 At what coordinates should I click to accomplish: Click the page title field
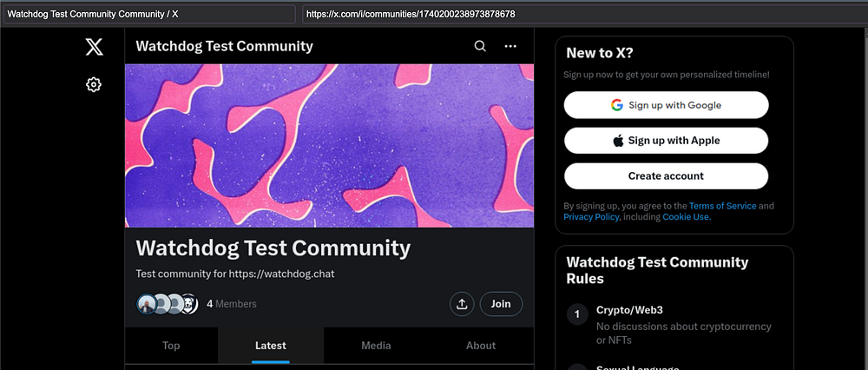[149, 15]
